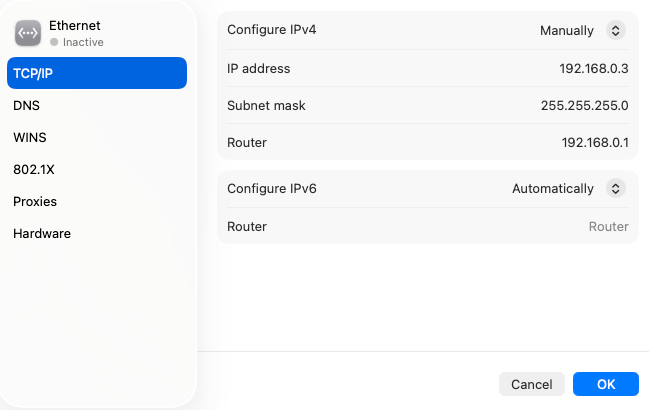Click the Configure IPv4 label
This screenshot has height=410, width=649.
[273, 30]
